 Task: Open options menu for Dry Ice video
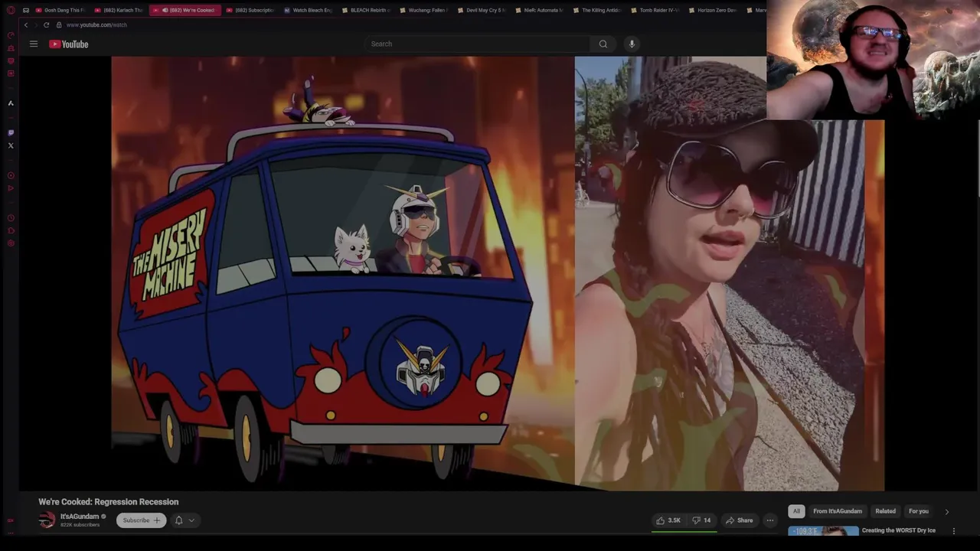(954, 531)
